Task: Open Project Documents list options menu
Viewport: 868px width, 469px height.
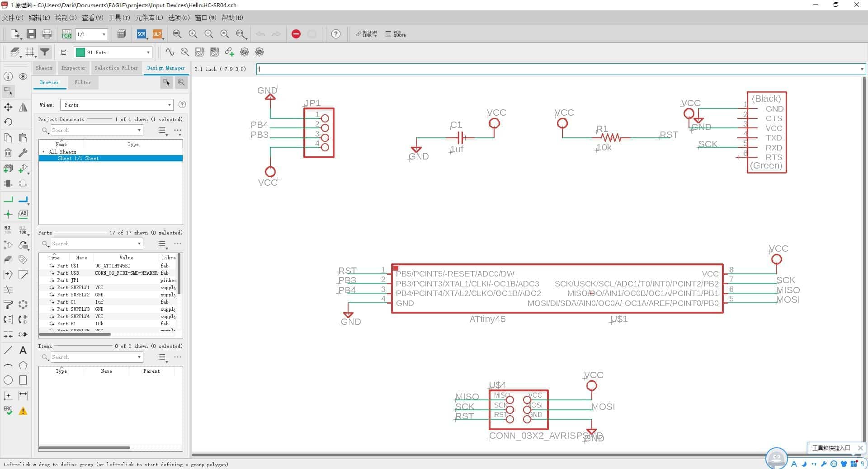Action: [162, 131]
